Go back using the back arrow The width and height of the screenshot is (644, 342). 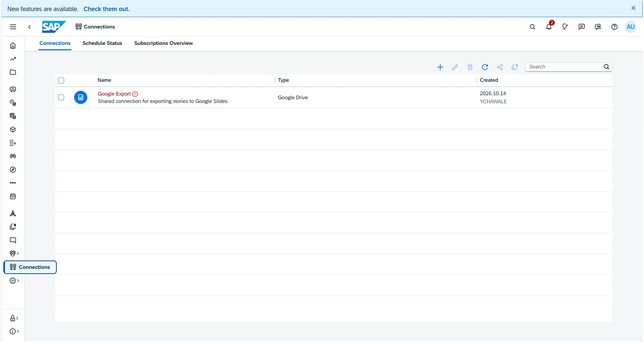click(30, 27)
